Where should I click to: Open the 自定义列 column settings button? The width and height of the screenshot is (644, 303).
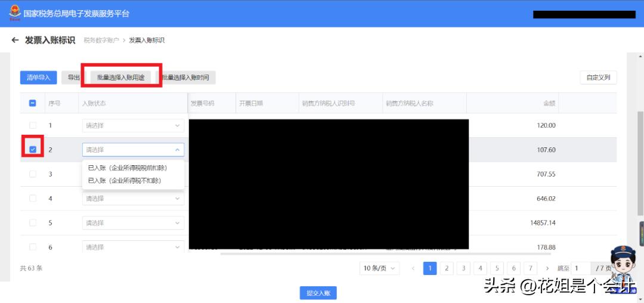pos(599,78)
